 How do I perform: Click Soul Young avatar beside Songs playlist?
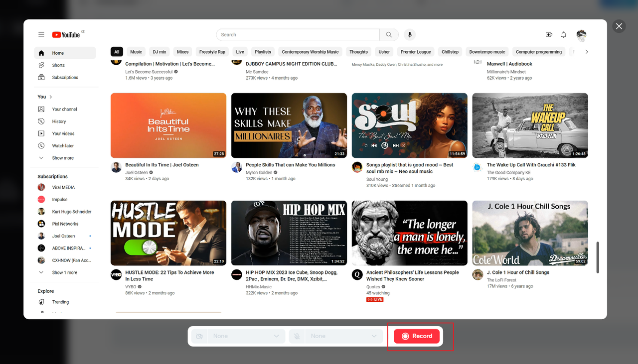(x=357, y=167)
